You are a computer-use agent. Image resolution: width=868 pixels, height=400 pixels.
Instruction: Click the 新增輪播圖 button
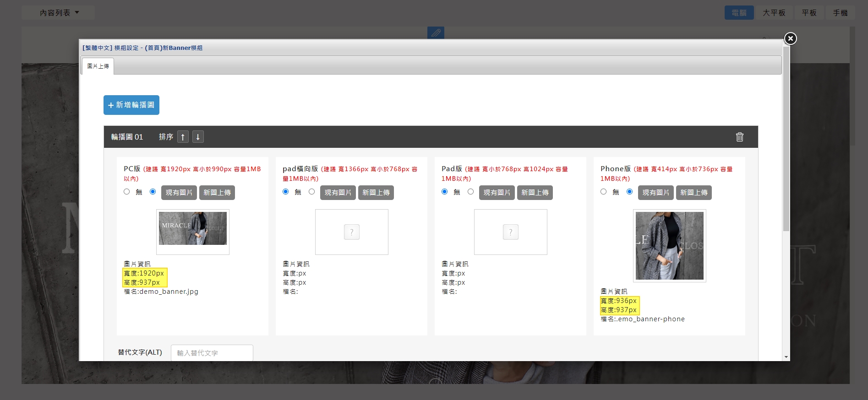(x=131, y=105)
